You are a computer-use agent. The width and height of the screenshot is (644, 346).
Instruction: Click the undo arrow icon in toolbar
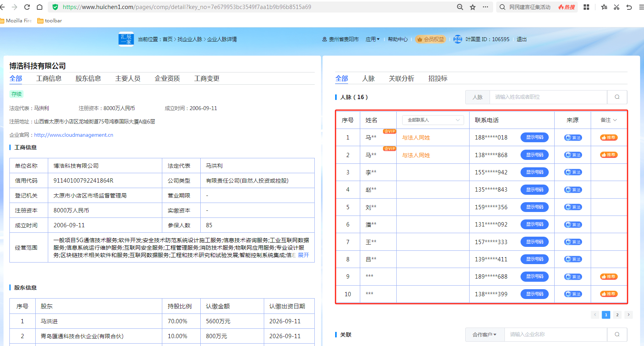629,7
